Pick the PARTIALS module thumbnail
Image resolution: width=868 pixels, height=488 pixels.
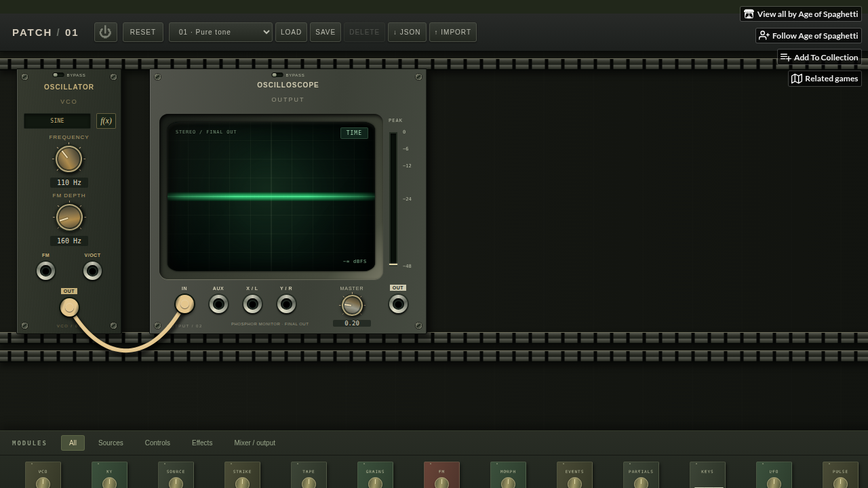(x=641, y=475)
